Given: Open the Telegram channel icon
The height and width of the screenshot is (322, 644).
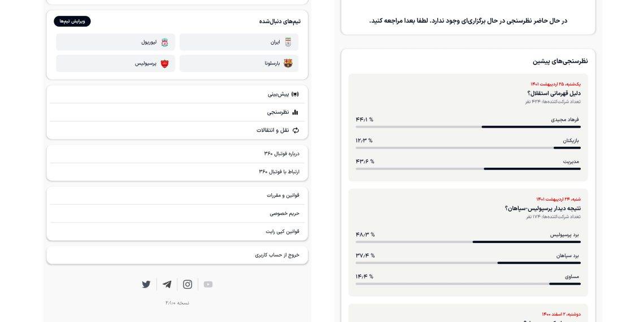Looking at the screenshot, I should click(x=167, y=284).
